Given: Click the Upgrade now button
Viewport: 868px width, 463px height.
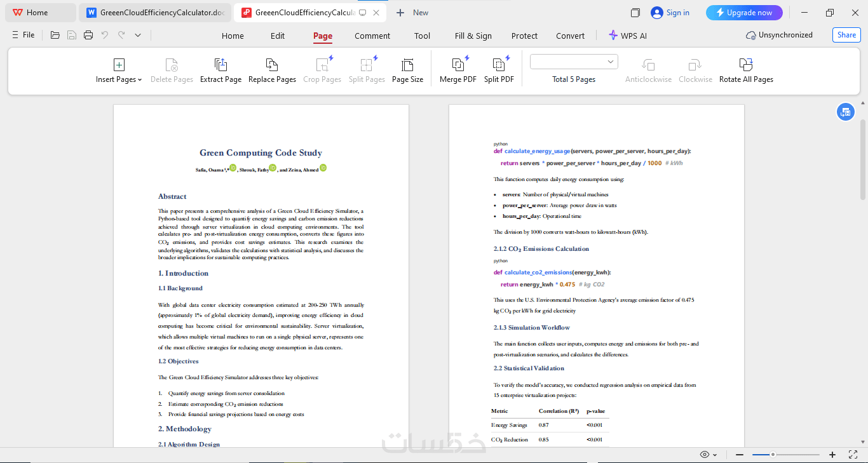Looking at the screenshot, I should tap(744, 13).
